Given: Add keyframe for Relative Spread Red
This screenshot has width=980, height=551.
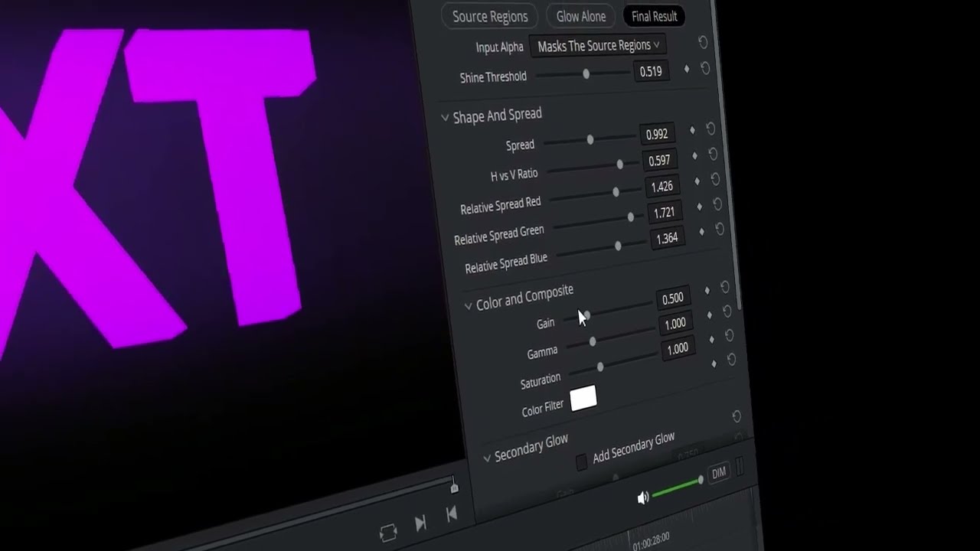Looking at the screenshot, I should [x=697, y=181].
